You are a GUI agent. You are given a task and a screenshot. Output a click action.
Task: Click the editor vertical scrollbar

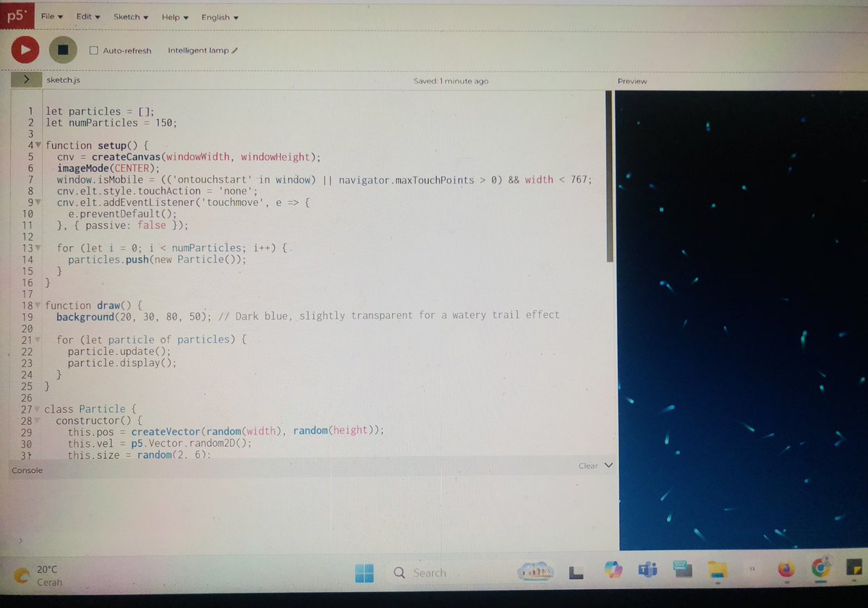click(609, 177)
